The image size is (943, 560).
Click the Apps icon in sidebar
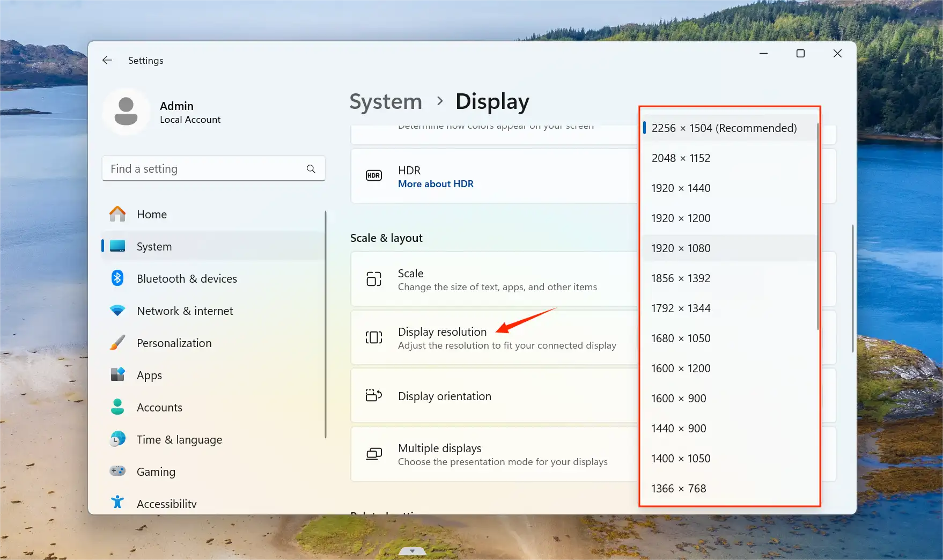tap(117, 374)
